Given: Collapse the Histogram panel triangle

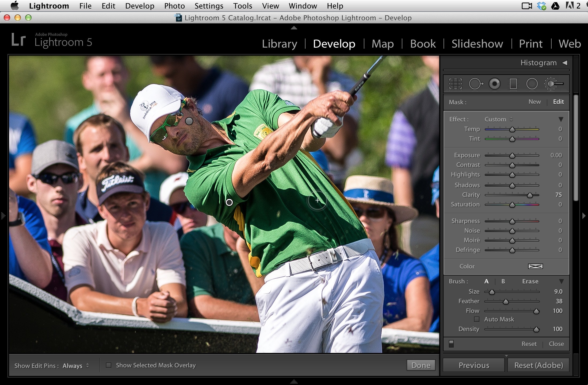Looking at the screenshot, I should tap(565, 63).
